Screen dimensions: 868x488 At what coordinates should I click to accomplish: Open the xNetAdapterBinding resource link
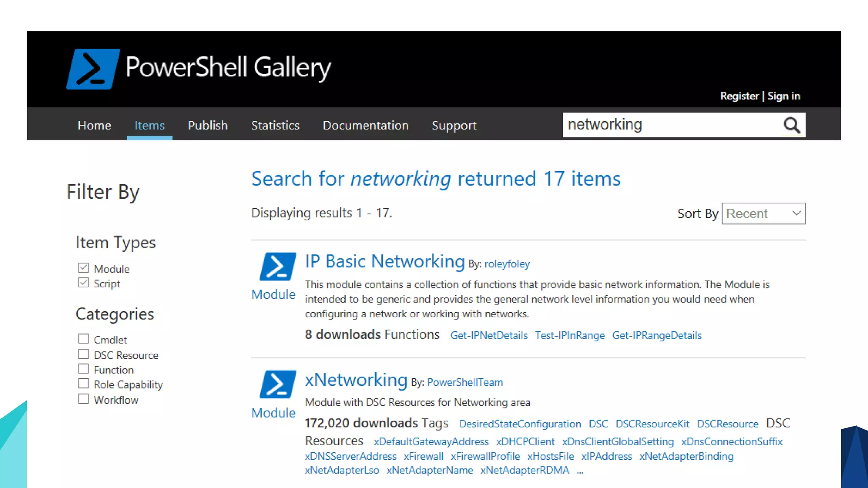[x=686, y=457]
